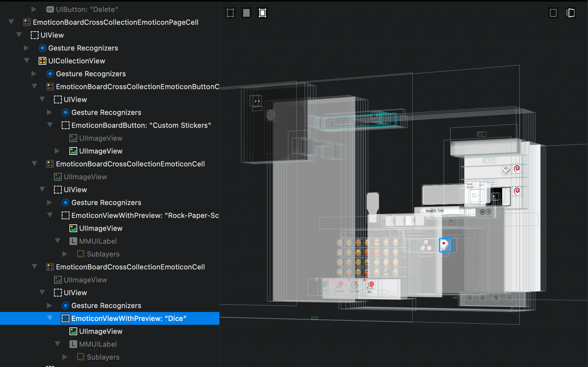588x367 pixels.
Task: Click the blue Gesture Recognizers icon under UICollectionView
Action: pyautogui.click(x=50, y=74)
